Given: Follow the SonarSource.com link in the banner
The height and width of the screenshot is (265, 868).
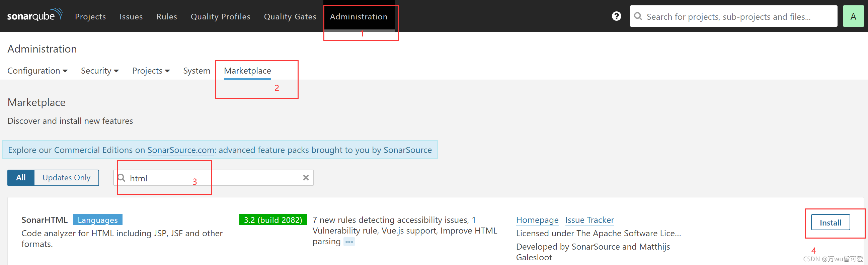Looking at the screenshot, I should [x=182, y=150].
